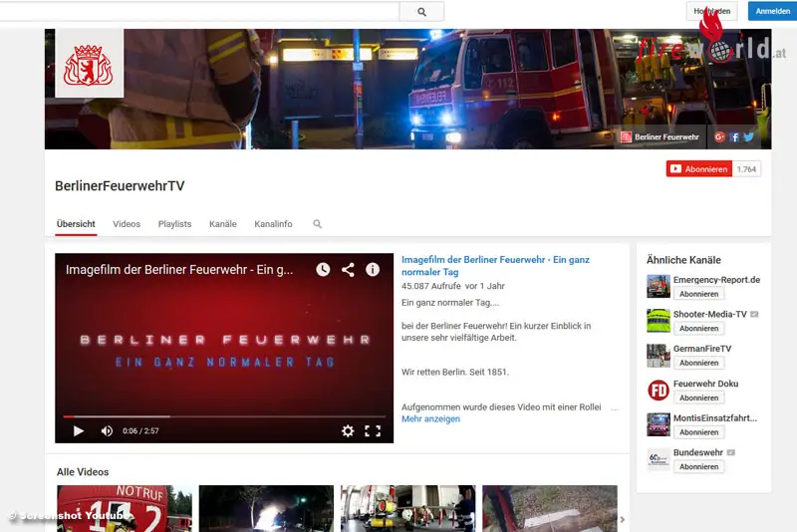Open the Kanalinfo tab
Viewport: 797px width, 532px height.
pos(273,224)
